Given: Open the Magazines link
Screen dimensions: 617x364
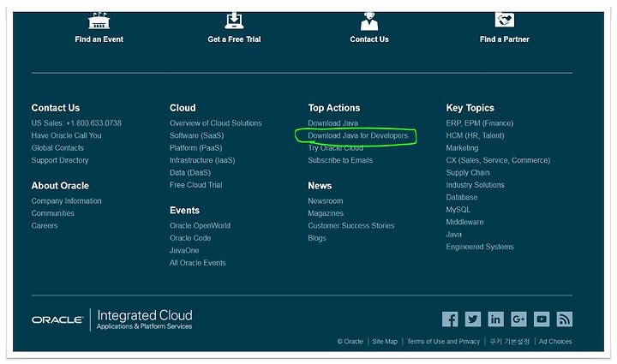Looking at the screenshot, I should coord(326,213).
